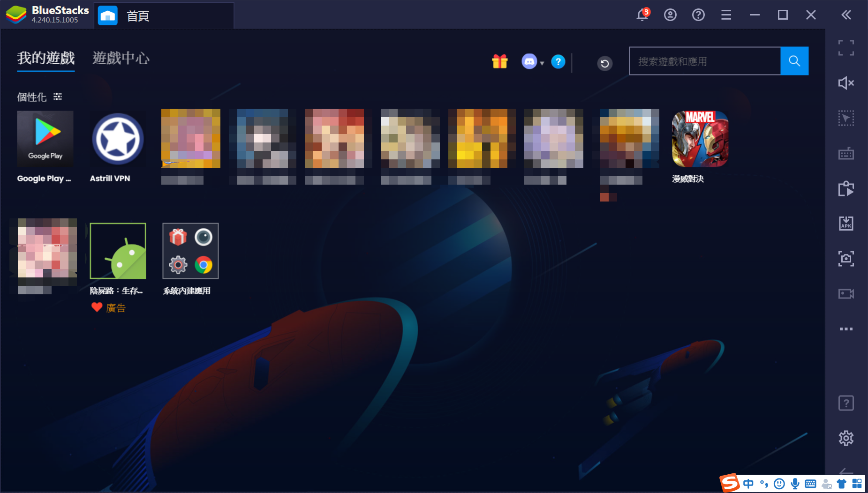Click the cursor lock icon in sidebar

[846, 118]
